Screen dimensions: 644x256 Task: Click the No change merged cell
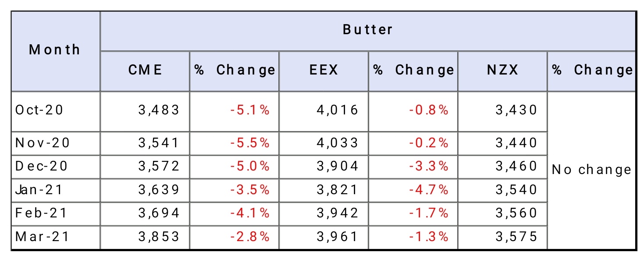591,170
